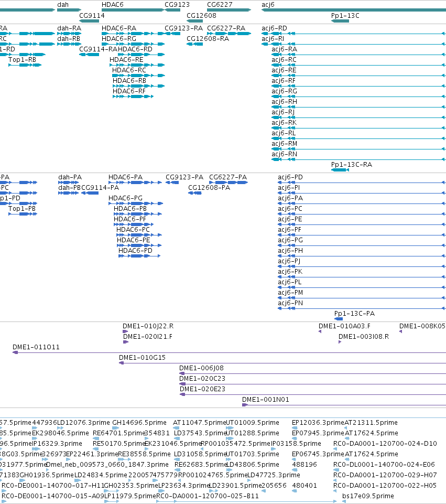Screen dimensions: 446x504
Task: Click EST label UT01009.5prime
Action: click(x=253, y=422)
